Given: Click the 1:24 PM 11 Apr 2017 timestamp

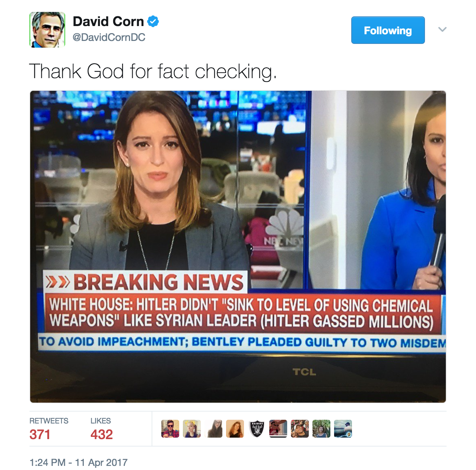Looking at the screenshot, I should [x=79, y=463].
